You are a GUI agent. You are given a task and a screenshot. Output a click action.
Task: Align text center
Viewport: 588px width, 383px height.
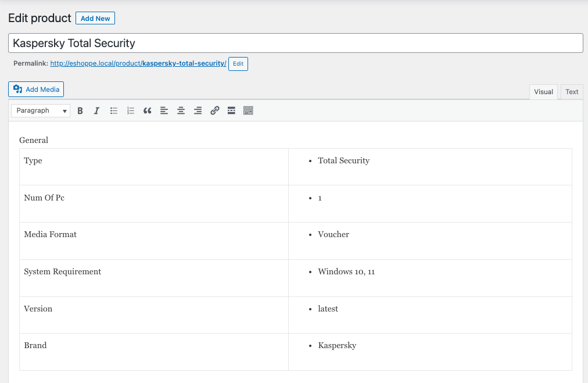[x=181, y=110]
